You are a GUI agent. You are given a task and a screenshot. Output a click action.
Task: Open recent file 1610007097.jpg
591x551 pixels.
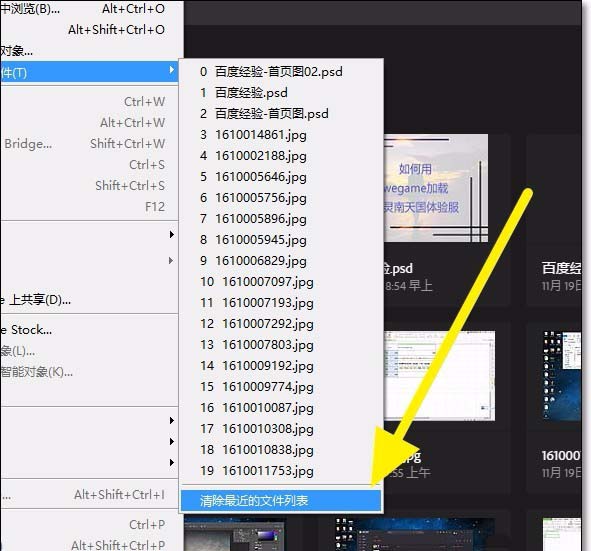coord(281,282)
